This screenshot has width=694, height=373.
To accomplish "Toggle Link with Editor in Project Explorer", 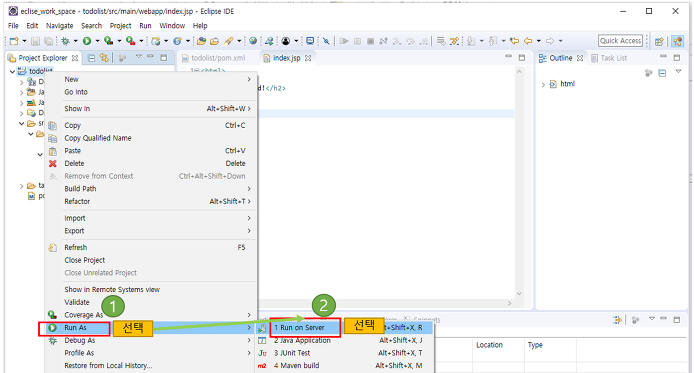I will point(104,58).
